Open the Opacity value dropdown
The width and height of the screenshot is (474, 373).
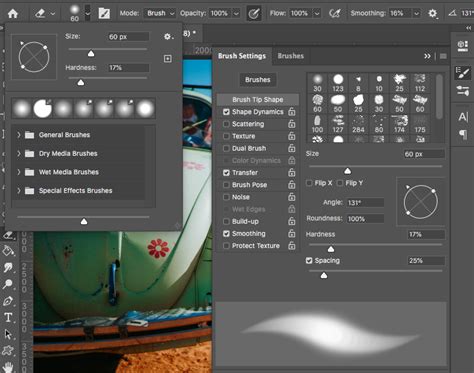(236, 14)
